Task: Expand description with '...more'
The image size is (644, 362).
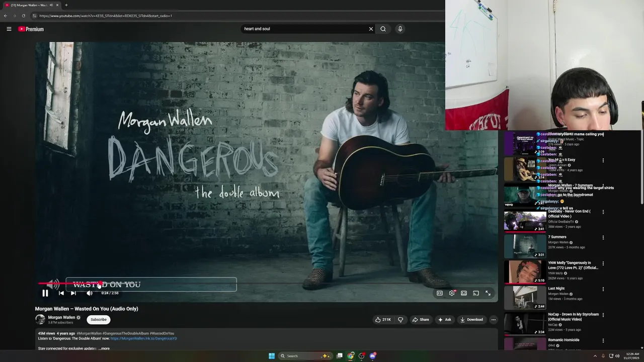Action: coord(104,348)
